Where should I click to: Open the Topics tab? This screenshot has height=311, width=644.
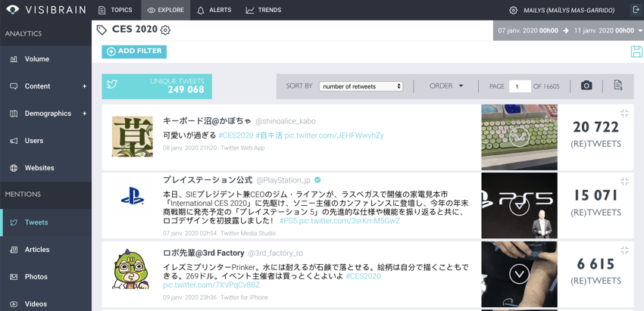[x=115, y=10]
